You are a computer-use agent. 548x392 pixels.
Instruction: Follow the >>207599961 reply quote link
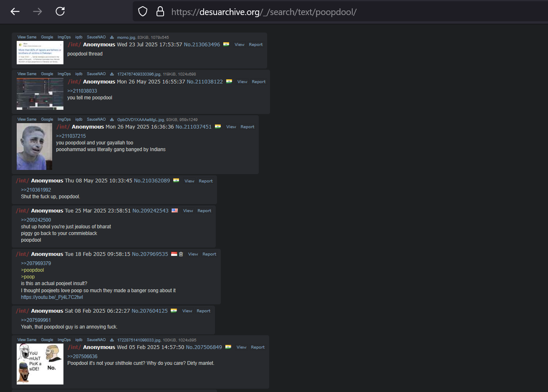36,320
